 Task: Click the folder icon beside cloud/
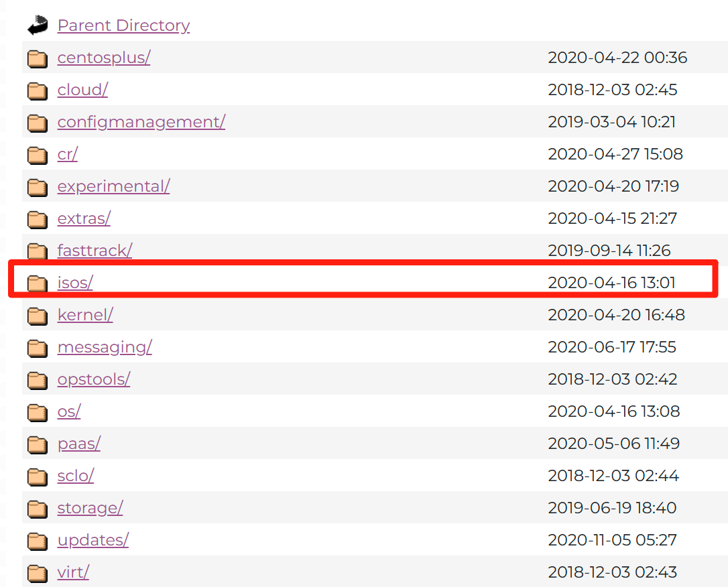pyautogui.click(x=38, y=91)
